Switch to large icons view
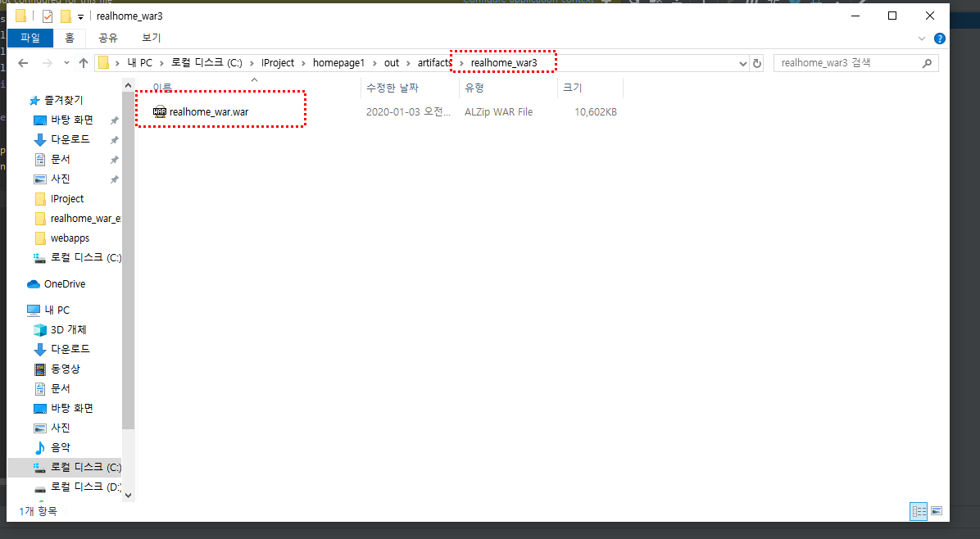 click(x=937, y=511)
